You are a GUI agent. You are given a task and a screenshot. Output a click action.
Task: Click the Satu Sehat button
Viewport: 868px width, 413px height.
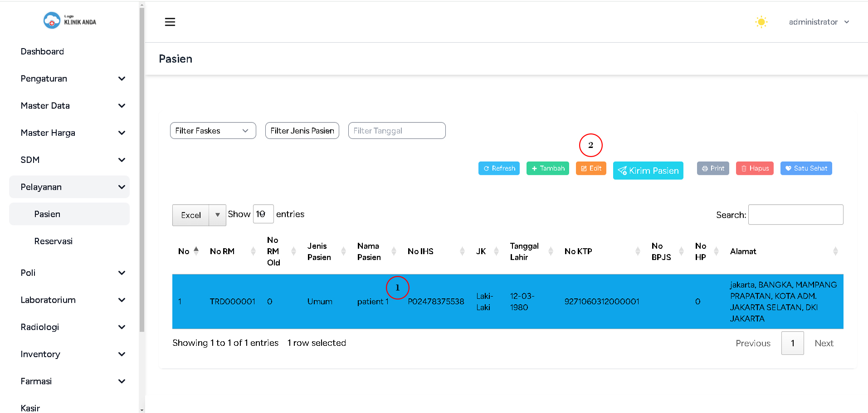[806, 168]
